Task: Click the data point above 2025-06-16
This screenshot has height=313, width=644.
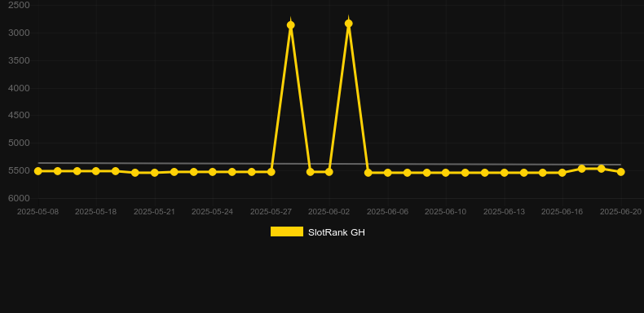Action: [562, 173]
